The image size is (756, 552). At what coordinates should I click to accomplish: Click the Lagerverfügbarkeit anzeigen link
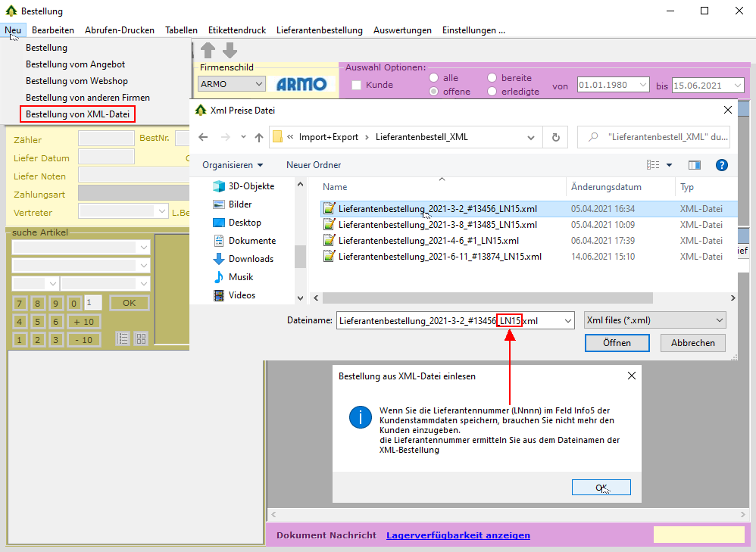click(x=458, y=535)
